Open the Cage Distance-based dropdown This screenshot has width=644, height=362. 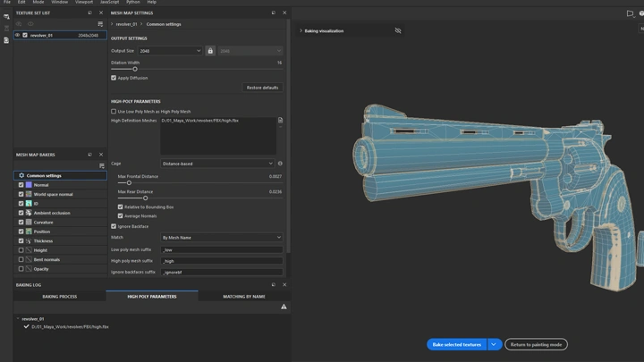[216, 164]
